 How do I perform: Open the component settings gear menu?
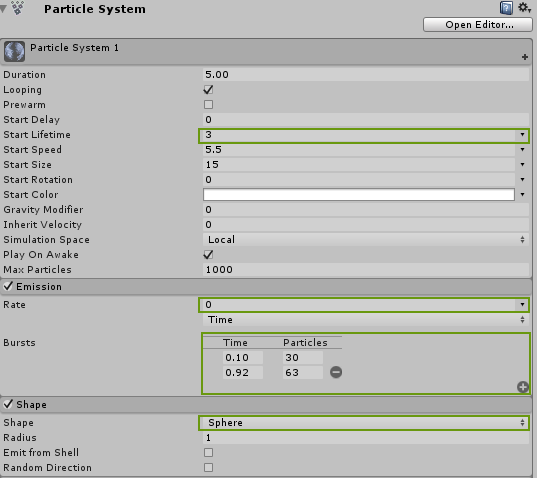524,8
